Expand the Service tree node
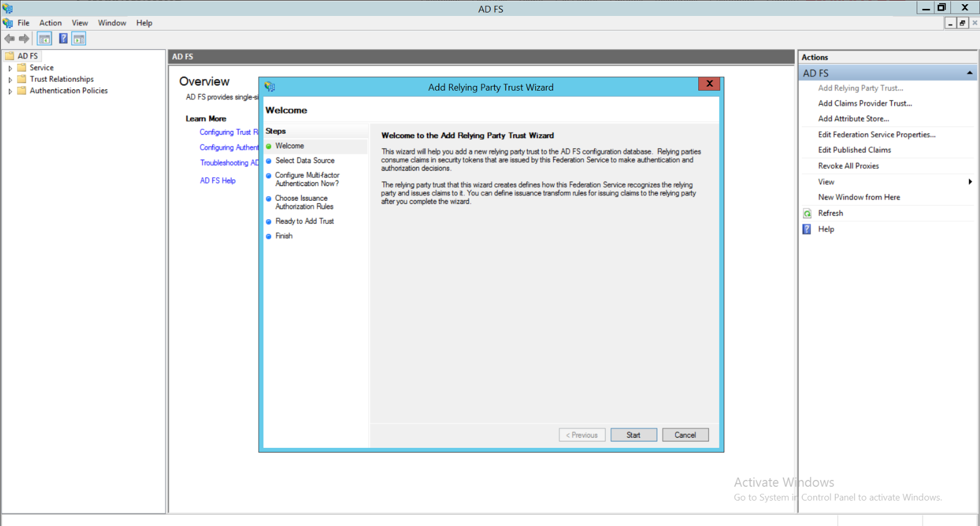This screenshot has width=980, height=526. pos(10,68)
